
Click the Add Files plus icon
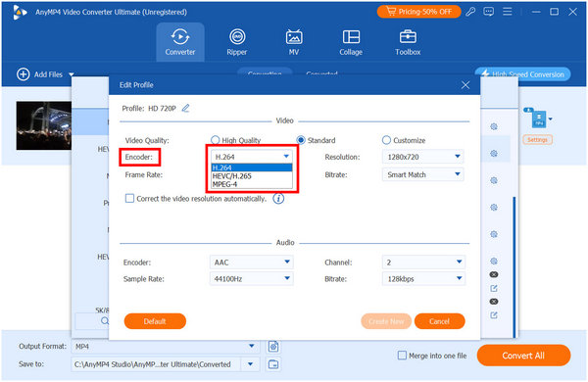(x=24, y=74)
